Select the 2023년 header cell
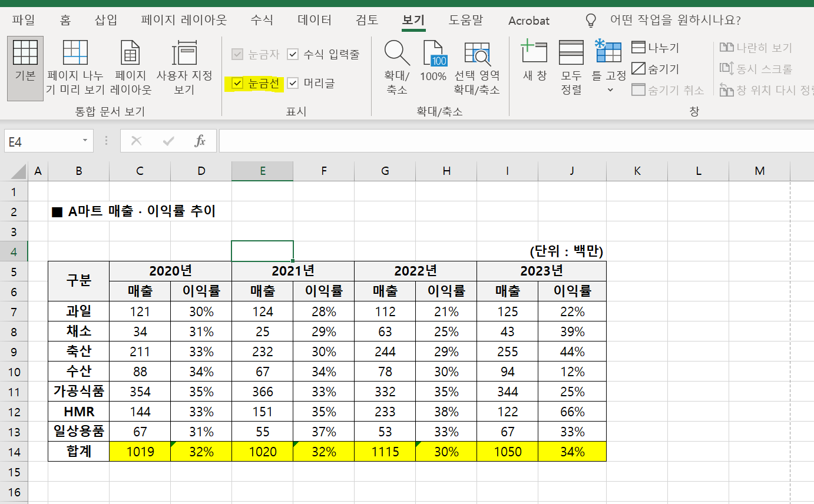Viewport: 814px width, 504px height. click(542, 271)
